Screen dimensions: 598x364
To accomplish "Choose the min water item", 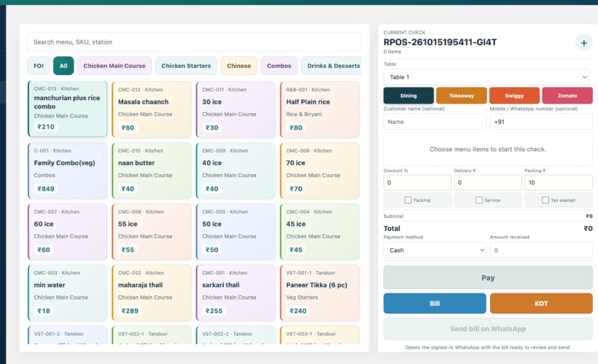I will tap(68, 293).
